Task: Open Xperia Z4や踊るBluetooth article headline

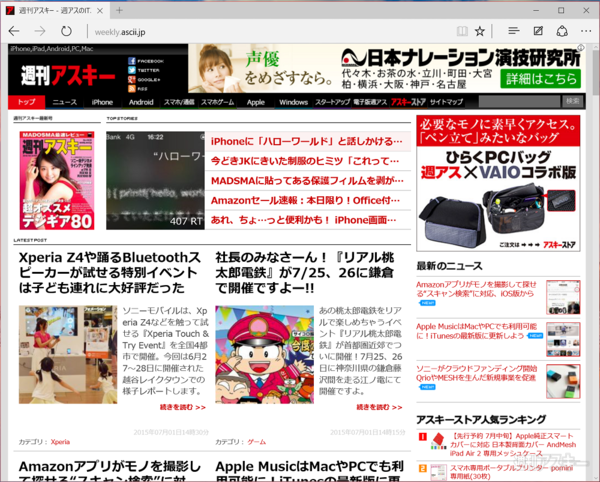Action: [x=109, y=272]
